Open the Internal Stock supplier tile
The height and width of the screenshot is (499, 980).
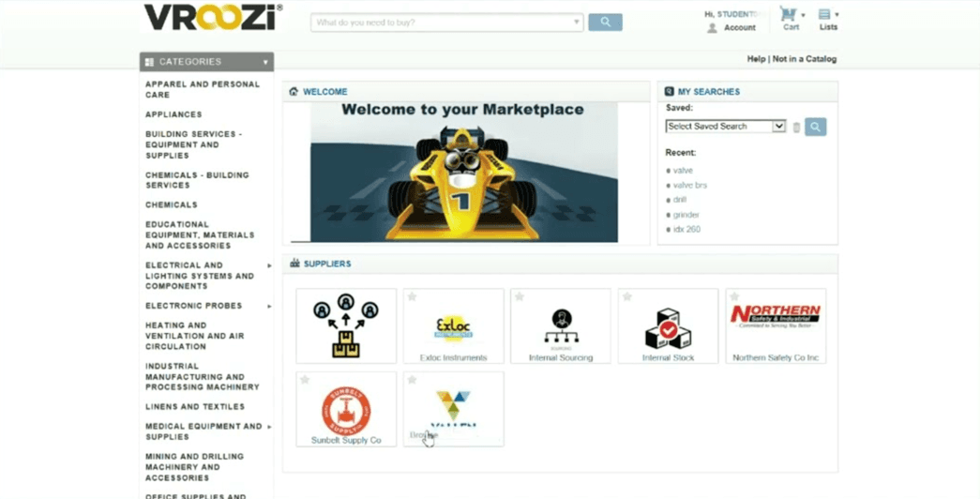click(x=668, y=325)
